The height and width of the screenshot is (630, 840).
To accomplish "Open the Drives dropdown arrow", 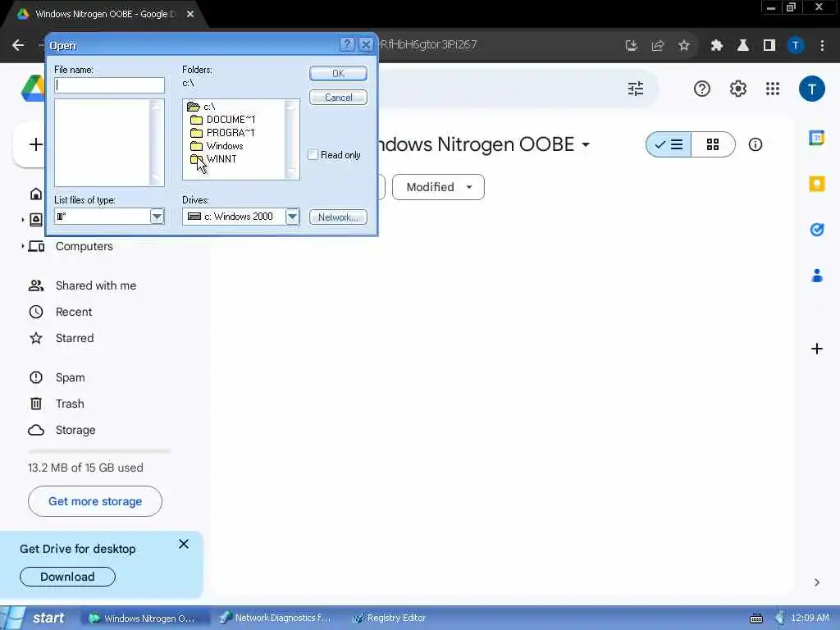I will pyautogui.click(x=293, y=217).
